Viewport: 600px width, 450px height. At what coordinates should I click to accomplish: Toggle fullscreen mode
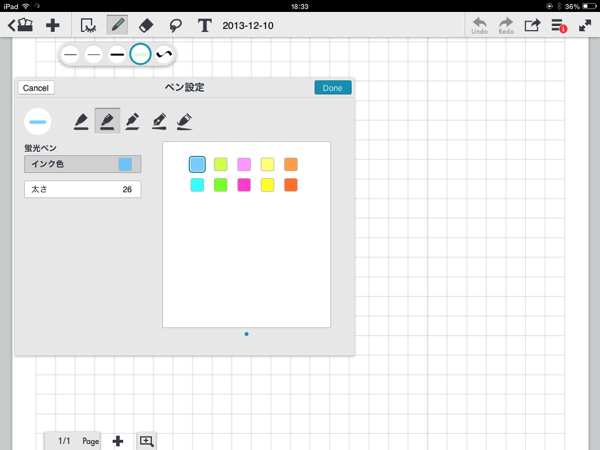[x=585, y=26]
